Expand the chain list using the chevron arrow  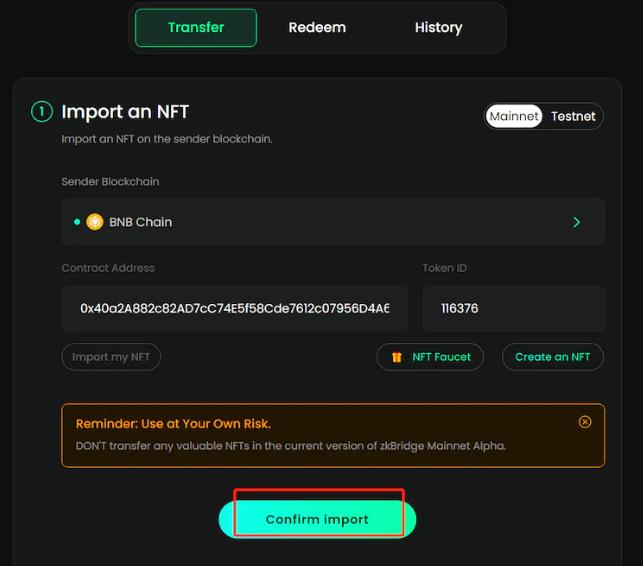click(576, 222)
